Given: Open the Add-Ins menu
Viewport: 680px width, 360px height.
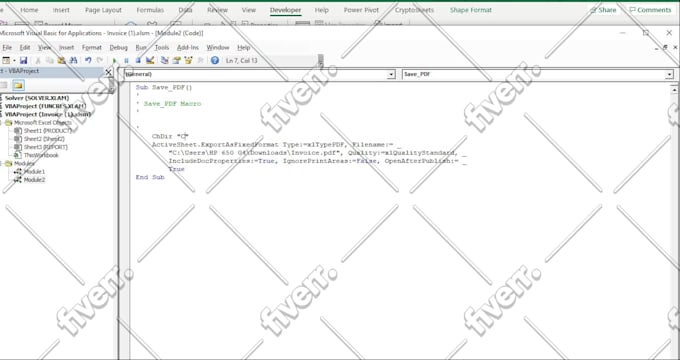Looking at the screenshot, I should pyautogui.click(x=188, y=47).
